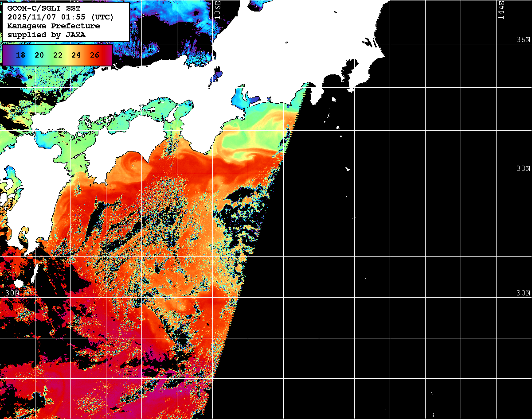Select the 2025/11/07 01:55 (UTC) timestamp

[x=60, y=17]
